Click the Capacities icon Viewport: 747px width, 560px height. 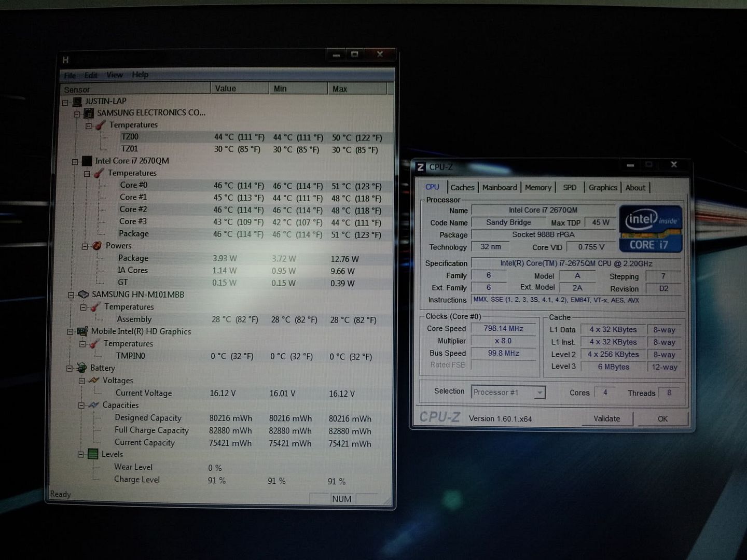93,405
